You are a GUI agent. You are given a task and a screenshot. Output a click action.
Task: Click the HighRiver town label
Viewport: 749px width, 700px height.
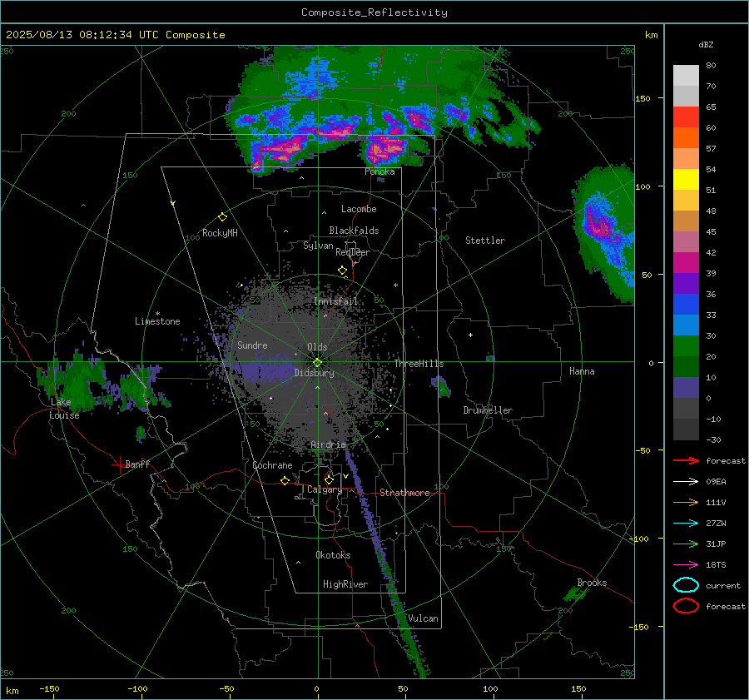pyautogui.click(x=345, y=584)
